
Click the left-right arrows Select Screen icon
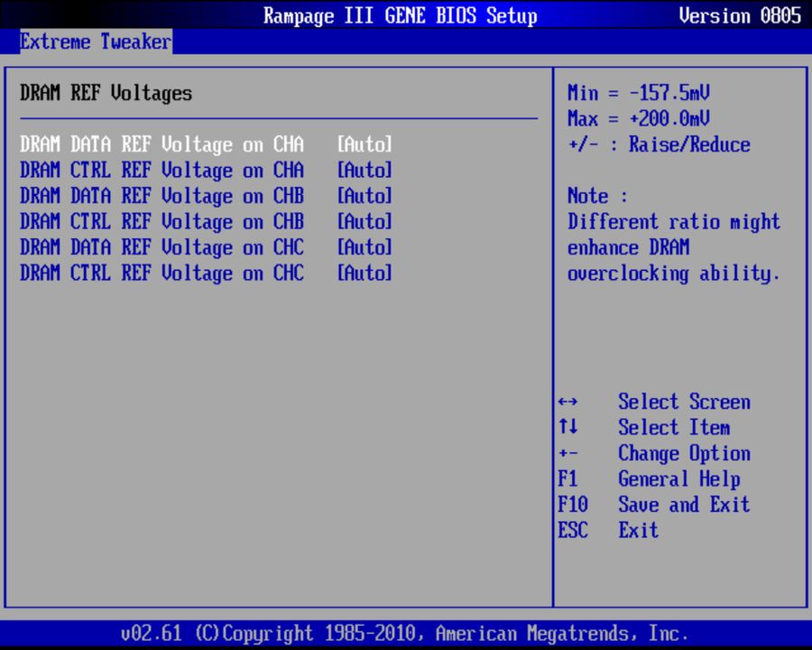(568, 403)
